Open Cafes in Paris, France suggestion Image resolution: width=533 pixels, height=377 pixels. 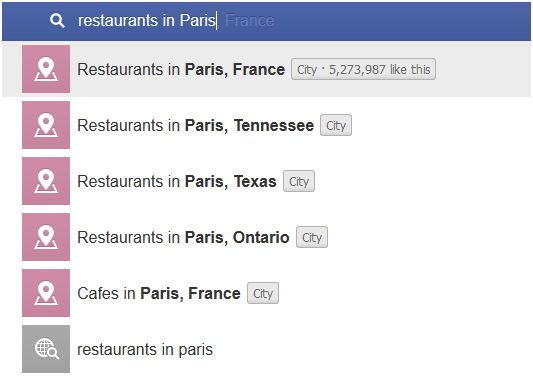coord(266,293)
